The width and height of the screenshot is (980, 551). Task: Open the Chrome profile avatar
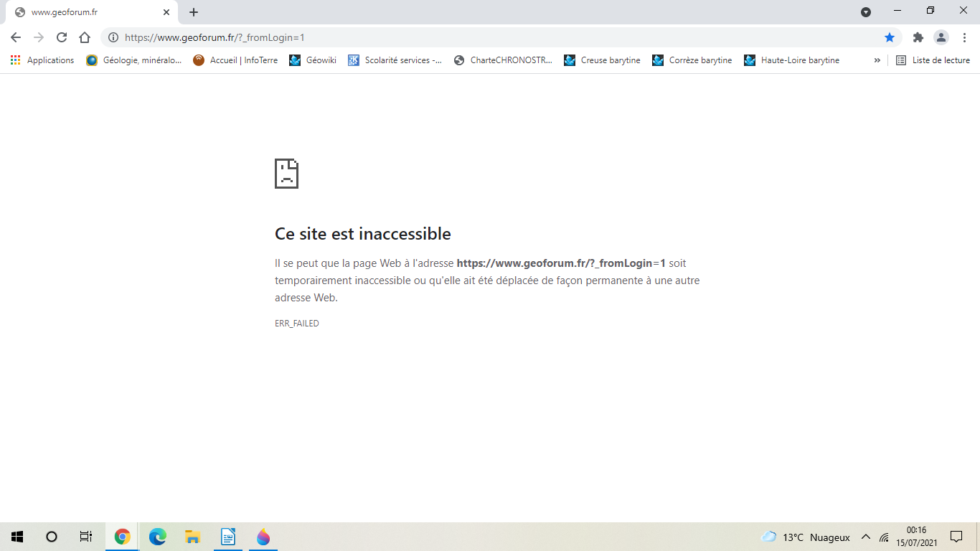(x=941, y=37)
